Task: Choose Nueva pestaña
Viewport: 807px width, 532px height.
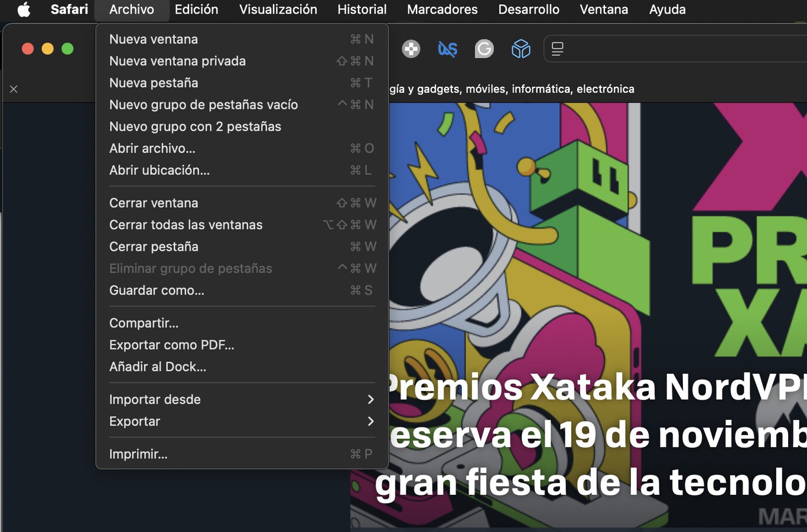Action: tap(242, 83)
